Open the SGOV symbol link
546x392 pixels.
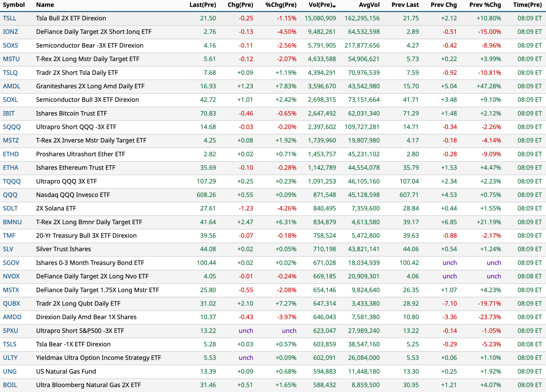[11, 263]
